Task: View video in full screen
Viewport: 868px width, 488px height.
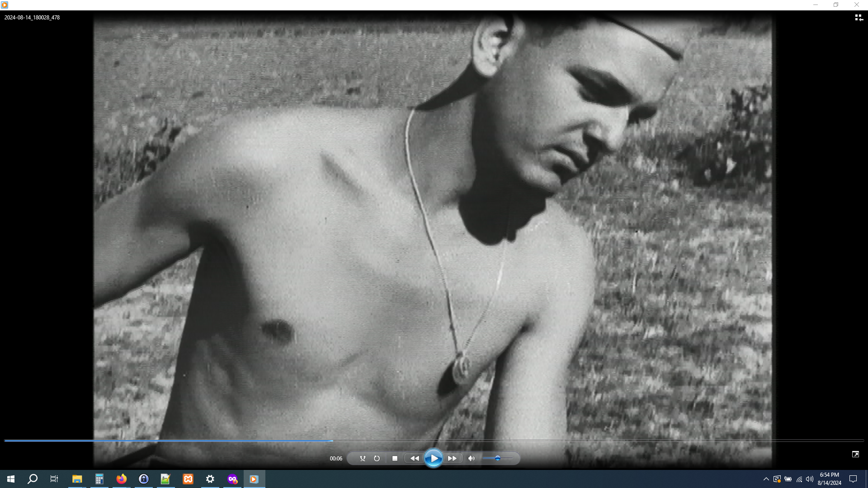Action: coord(855,454)
